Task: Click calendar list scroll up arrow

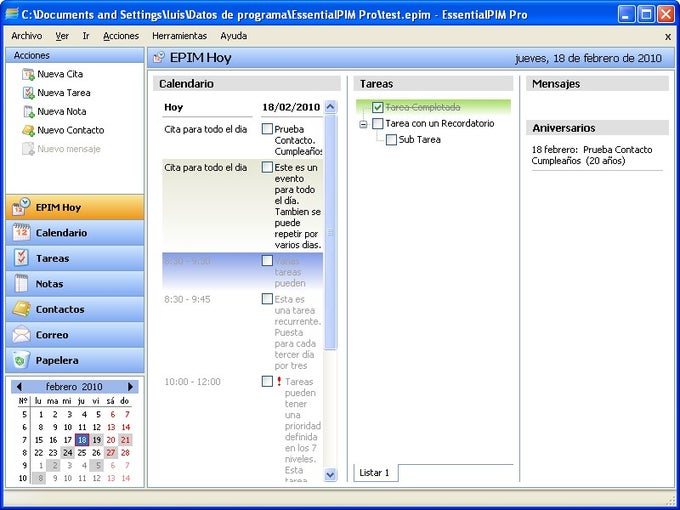Action: (x=330, y=107)
